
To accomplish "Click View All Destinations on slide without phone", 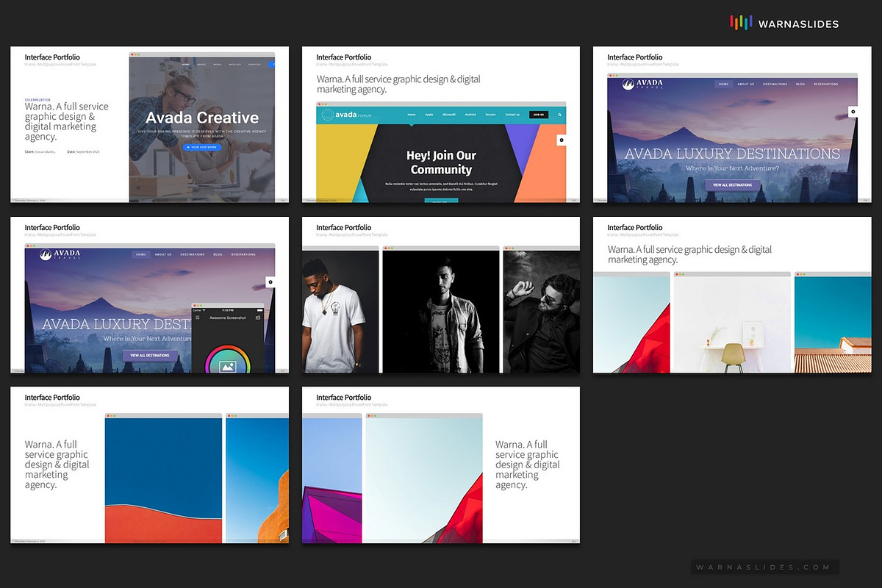I will (x=732, y=185).
